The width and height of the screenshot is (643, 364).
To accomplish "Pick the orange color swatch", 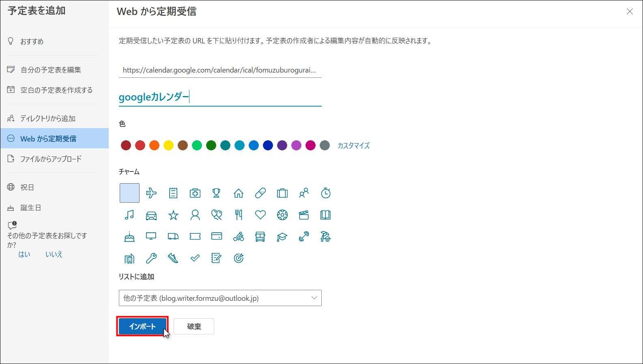I will point(154,146).
